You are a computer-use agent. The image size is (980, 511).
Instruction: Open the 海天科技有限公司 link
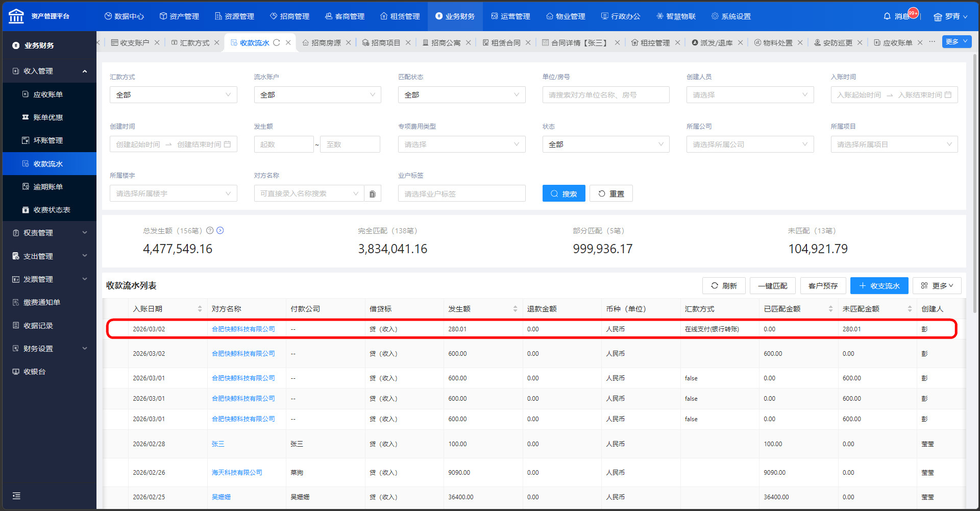point(237,473)
